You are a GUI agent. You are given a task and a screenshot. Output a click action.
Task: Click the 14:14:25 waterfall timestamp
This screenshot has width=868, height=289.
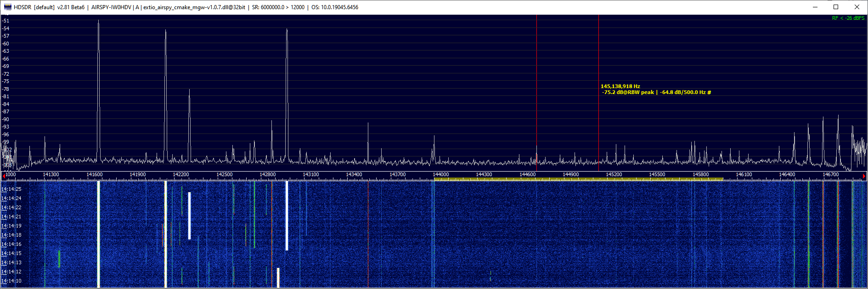click(11, 189)
